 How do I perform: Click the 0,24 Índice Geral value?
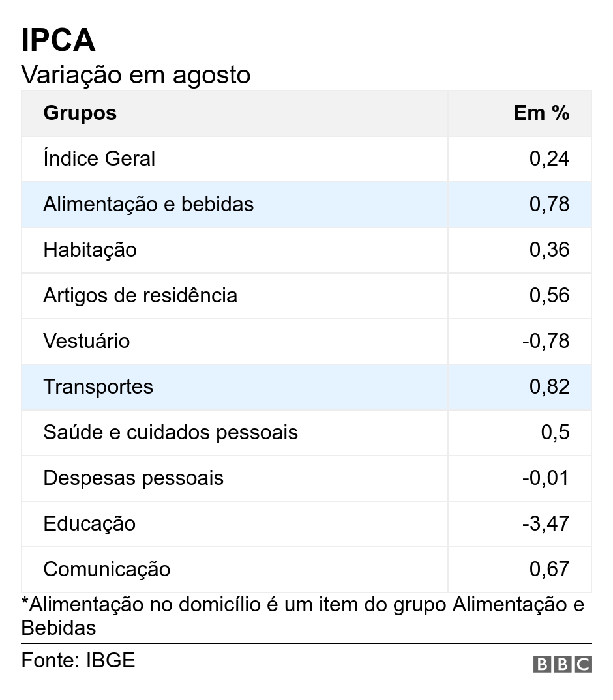click(549, 159)
